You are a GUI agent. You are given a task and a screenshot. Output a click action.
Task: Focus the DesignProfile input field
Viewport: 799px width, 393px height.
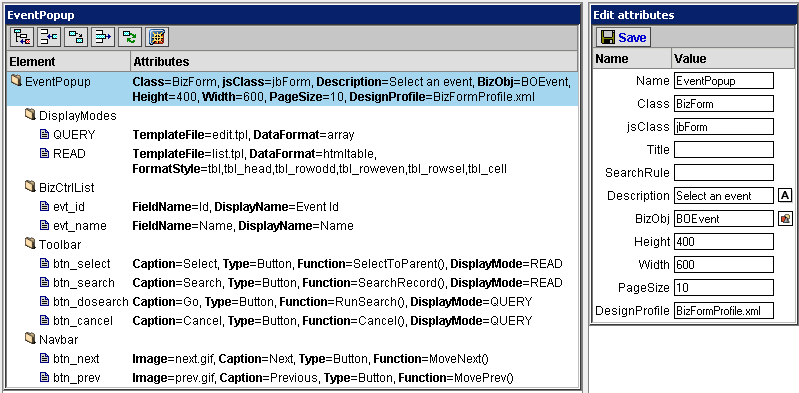tap(724, 310)
